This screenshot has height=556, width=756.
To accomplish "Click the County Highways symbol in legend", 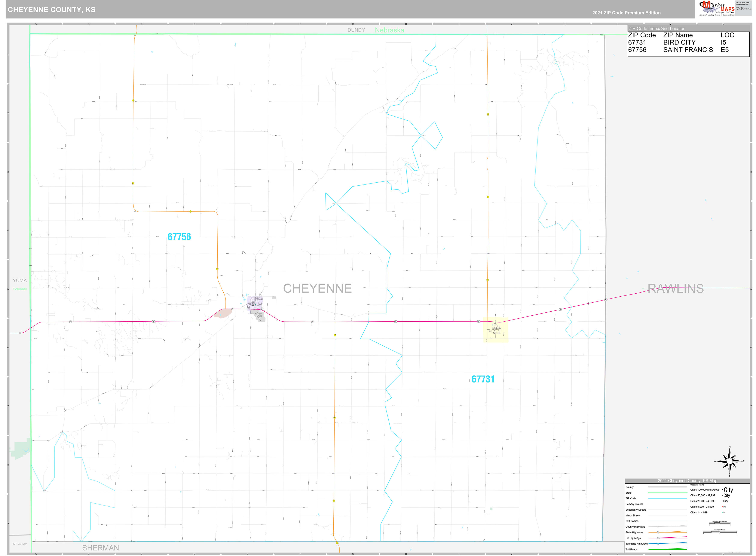I will click(x=658, y=527).
